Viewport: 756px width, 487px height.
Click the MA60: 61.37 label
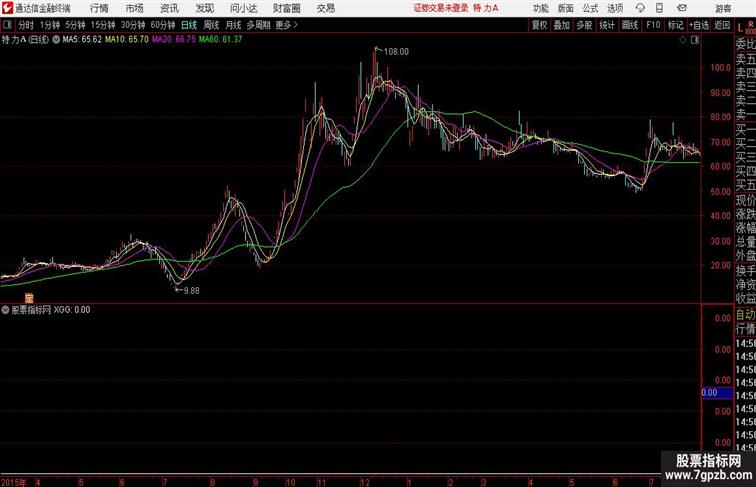tap(220, 40)
